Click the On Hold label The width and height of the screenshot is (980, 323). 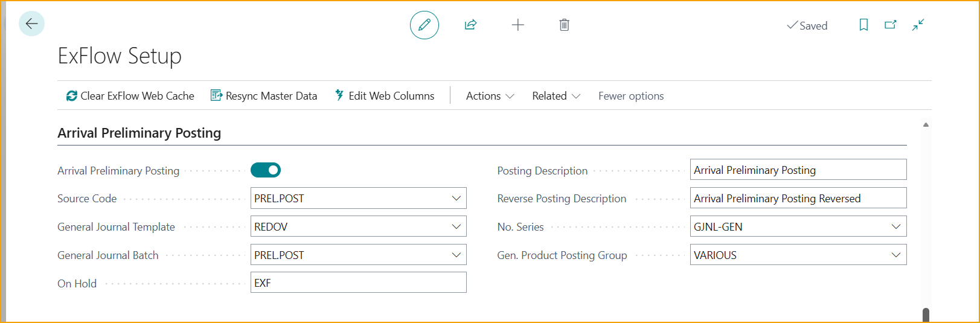(77, 284)
